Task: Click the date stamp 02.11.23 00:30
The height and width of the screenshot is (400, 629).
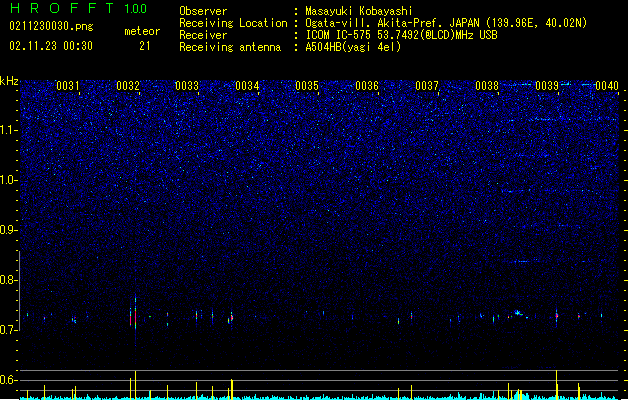Action: (51, 46)
